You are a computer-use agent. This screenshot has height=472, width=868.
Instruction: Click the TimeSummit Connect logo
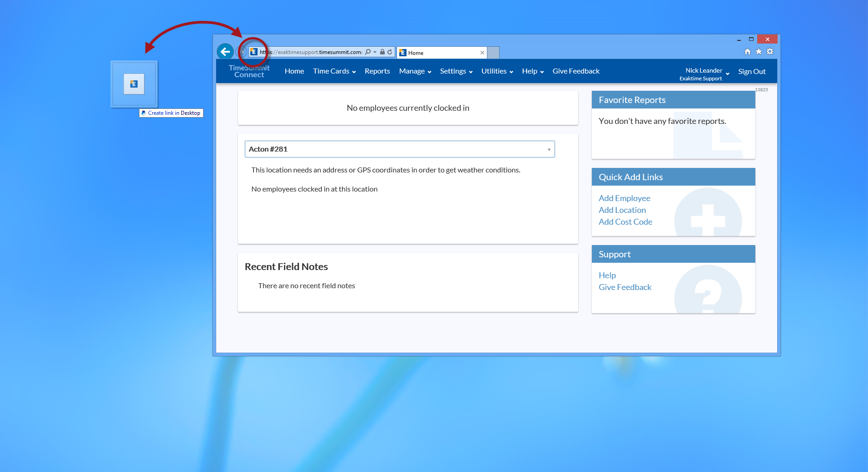249,71
